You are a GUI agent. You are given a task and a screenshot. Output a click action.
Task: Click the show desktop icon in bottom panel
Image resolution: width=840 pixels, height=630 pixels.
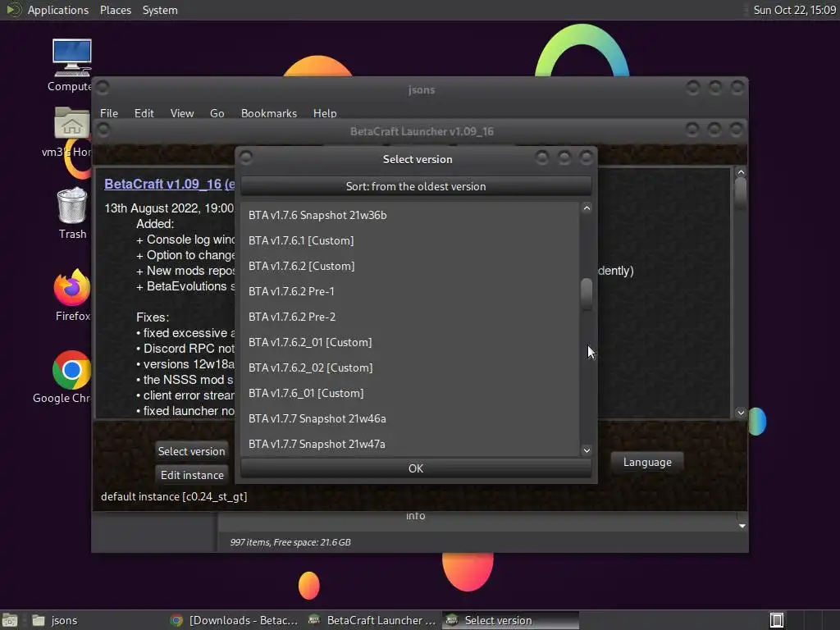coord(10,620)
